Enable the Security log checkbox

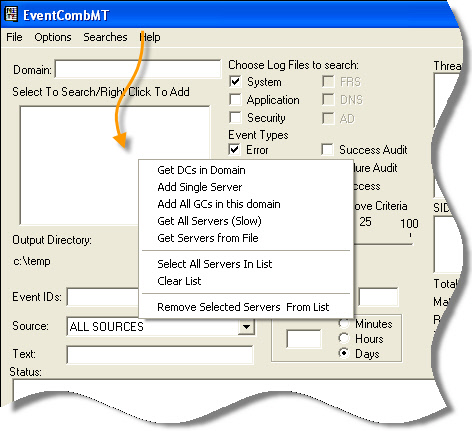coord(235,118)
